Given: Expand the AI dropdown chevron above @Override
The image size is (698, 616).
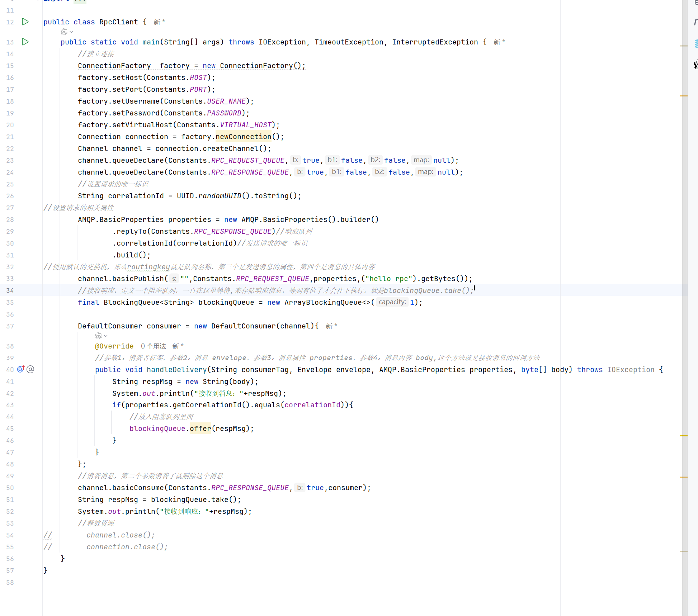Looking at the screenshot, I should (x=106, y=336).
